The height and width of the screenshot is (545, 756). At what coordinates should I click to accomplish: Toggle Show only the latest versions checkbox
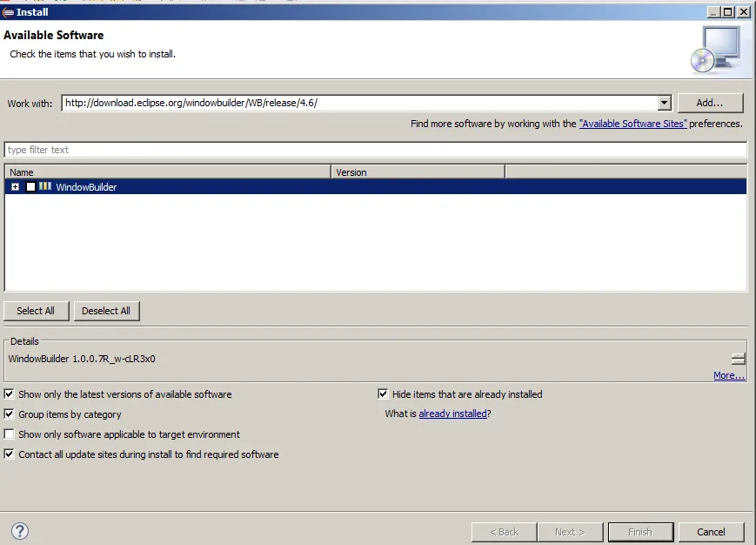(x=10, y=394)
